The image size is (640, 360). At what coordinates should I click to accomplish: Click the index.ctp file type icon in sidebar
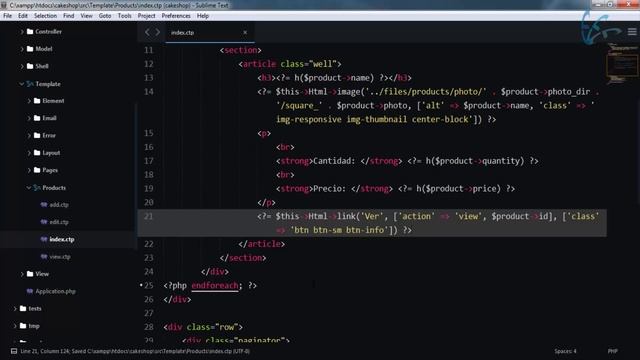[x=44, y=239]
